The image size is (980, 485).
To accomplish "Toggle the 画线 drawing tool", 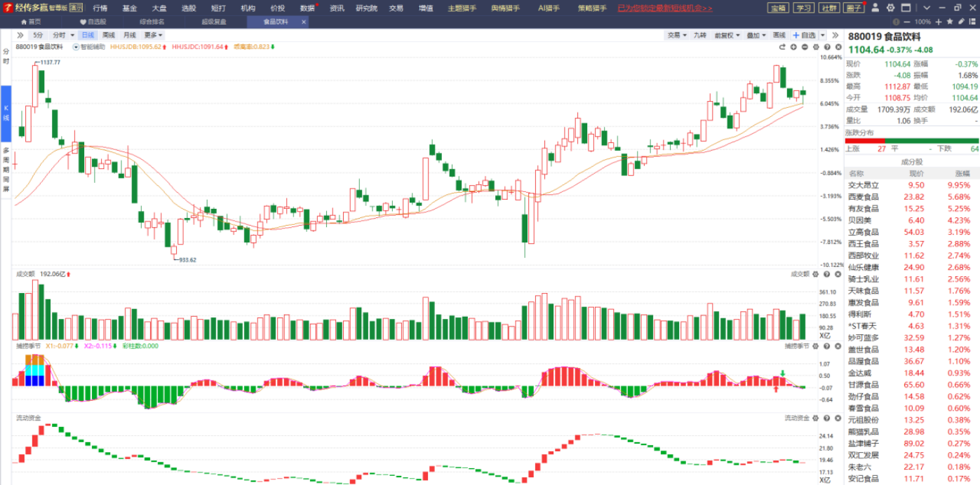I will coord(779,35).
